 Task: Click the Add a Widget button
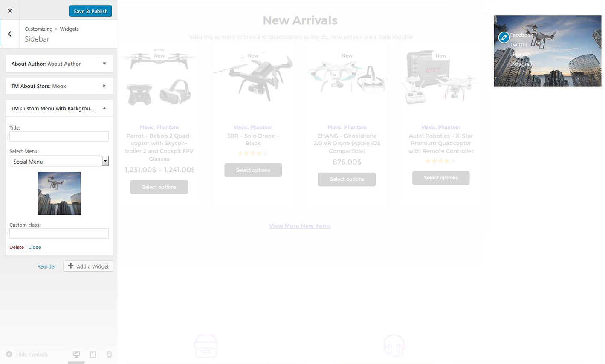pyautogui.click(x=88, y=266)
